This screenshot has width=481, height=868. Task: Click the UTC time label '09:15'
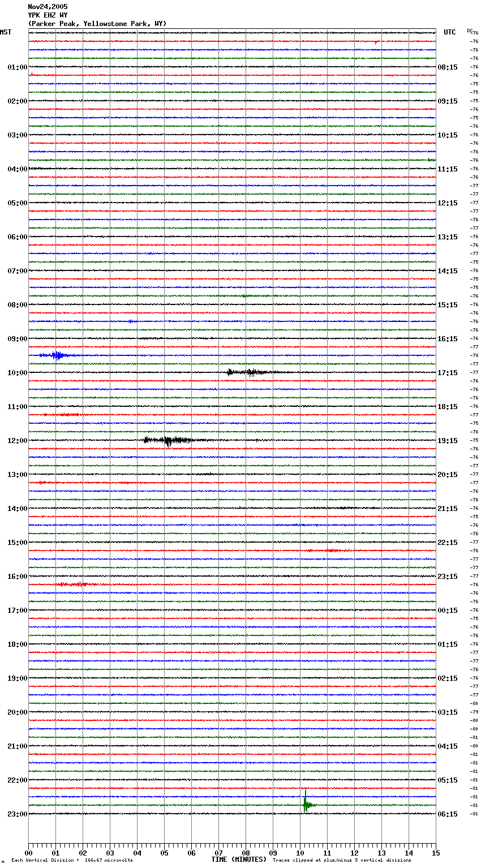(448, 101)
